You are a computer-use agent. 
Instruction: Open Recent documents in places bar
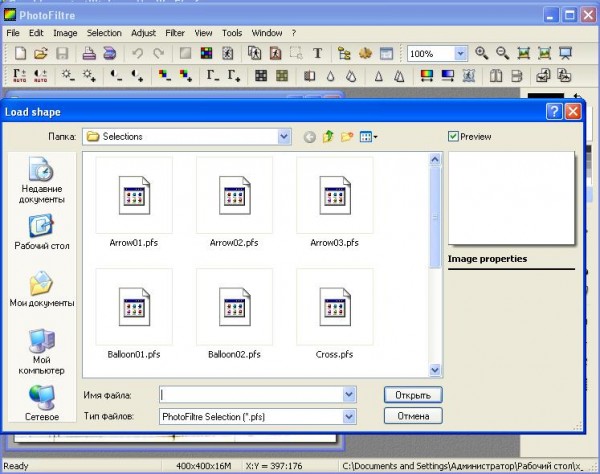click(42, 180)
